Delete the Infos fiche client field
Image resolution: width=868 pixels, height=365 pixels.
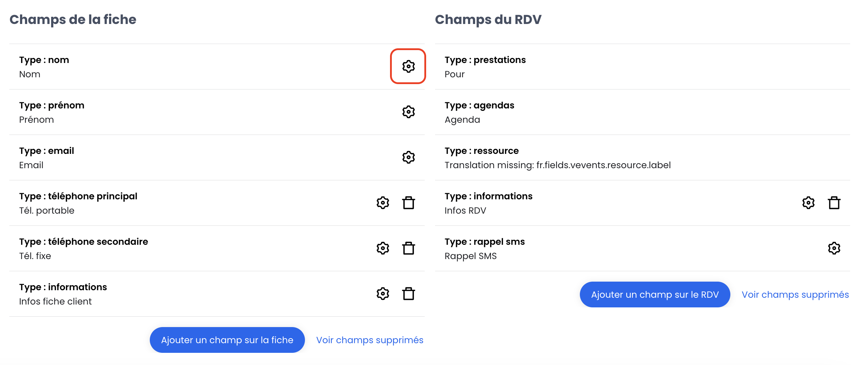[408, 294]
